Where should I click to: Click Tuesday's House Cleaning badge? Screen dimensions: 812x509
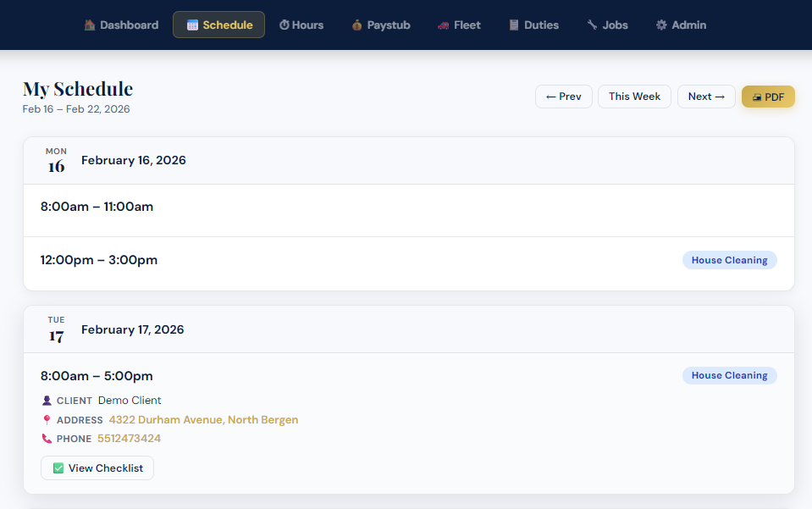pos(729,375)
